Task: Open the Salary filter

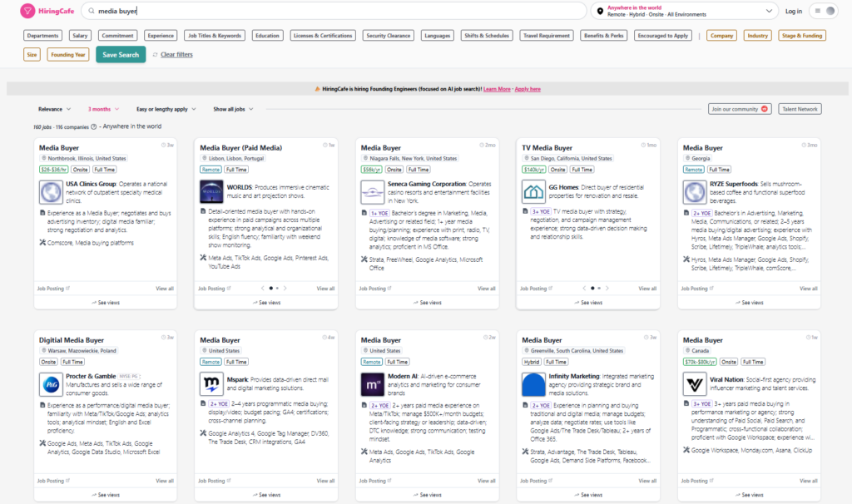Action: coord(80,35)
